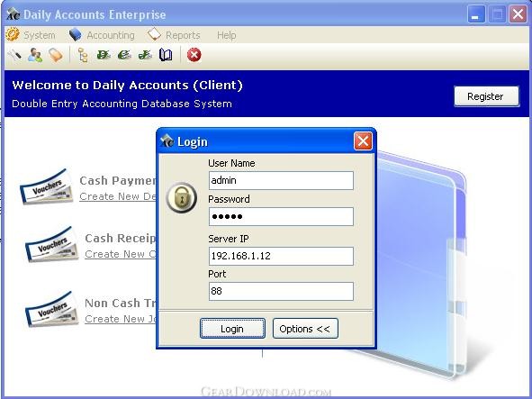Click the orange tag toolbar icon
The width and height of the screenshot is (532, 399).
tap(56, 55)
